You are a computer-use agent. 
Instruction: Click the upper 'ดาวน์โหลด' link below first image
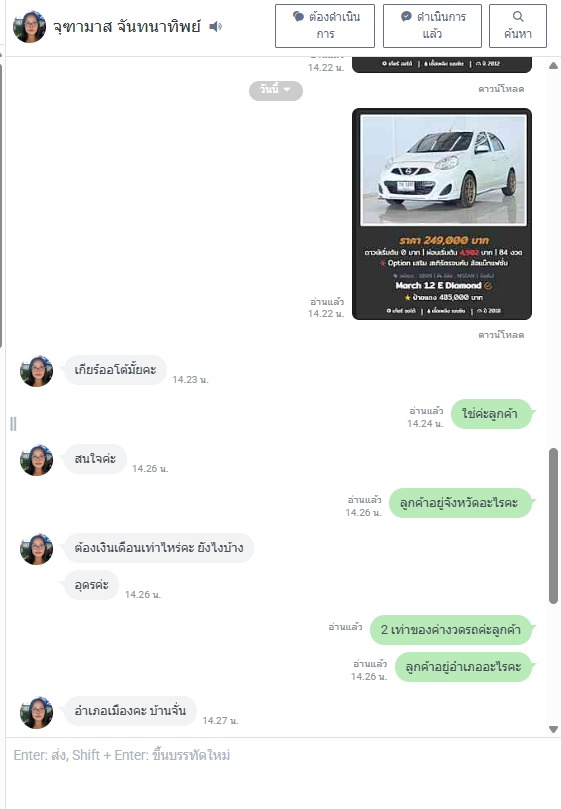[501, 89]
